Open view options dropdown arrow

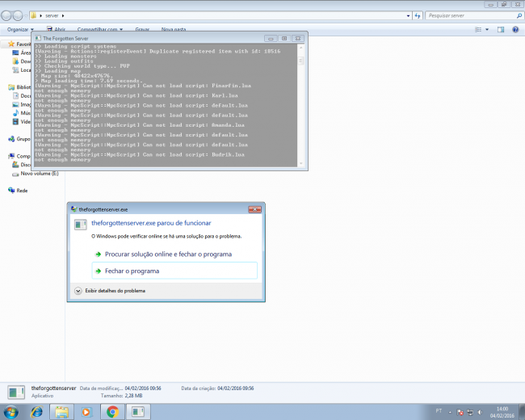point(487,29)
